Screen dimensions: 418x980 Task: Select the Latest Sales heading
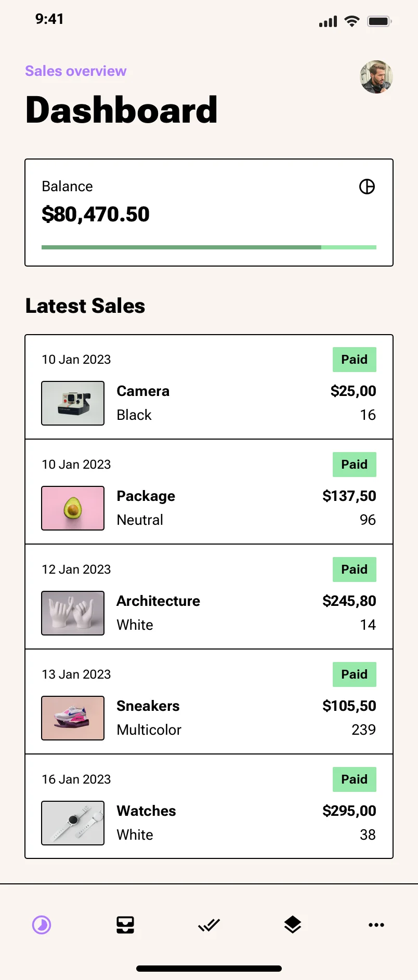(85, 306)
